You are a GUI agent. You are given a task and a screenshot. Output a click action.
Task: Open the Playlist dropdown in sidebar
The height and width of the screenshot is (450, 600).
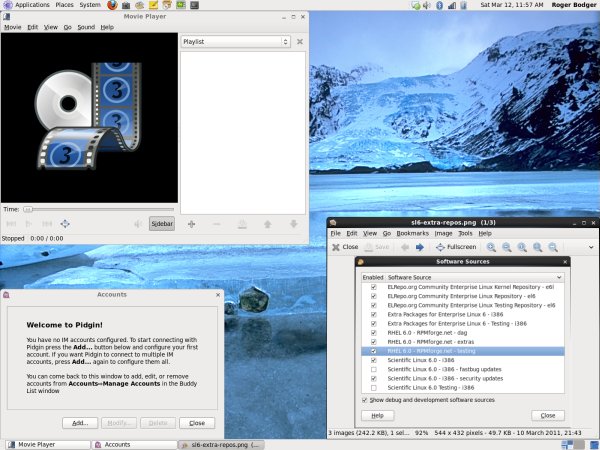[236, 42]
